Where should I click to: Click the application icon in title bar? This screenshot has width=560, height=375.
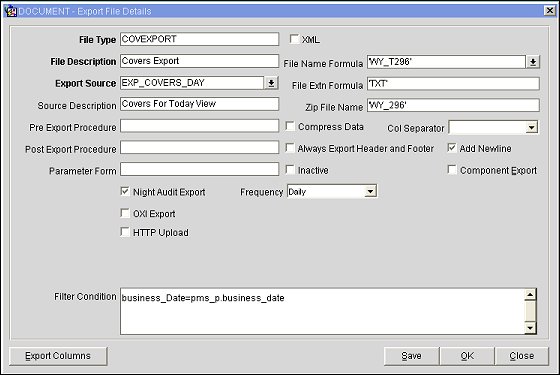(x=11, y=11)
